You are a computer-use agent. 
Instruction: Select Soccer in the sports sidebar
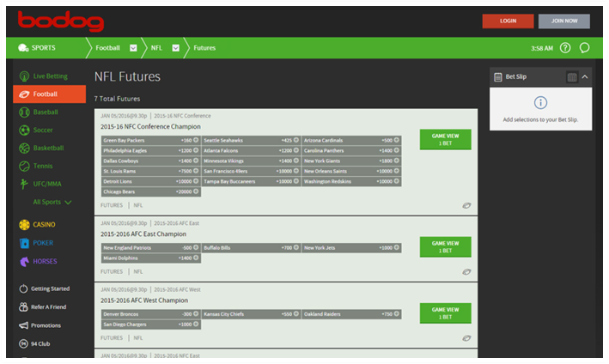click(44, 130)
